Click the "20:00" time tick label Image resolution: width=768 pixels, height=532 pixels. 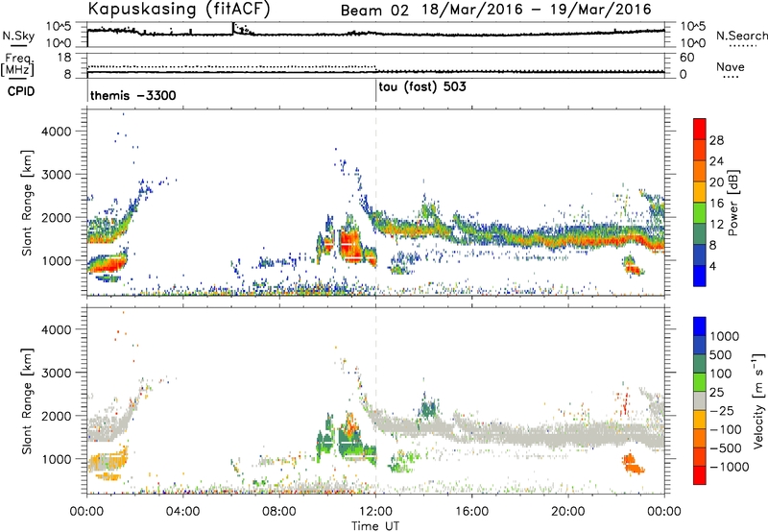pyautogui.click(x=568, y=512)
